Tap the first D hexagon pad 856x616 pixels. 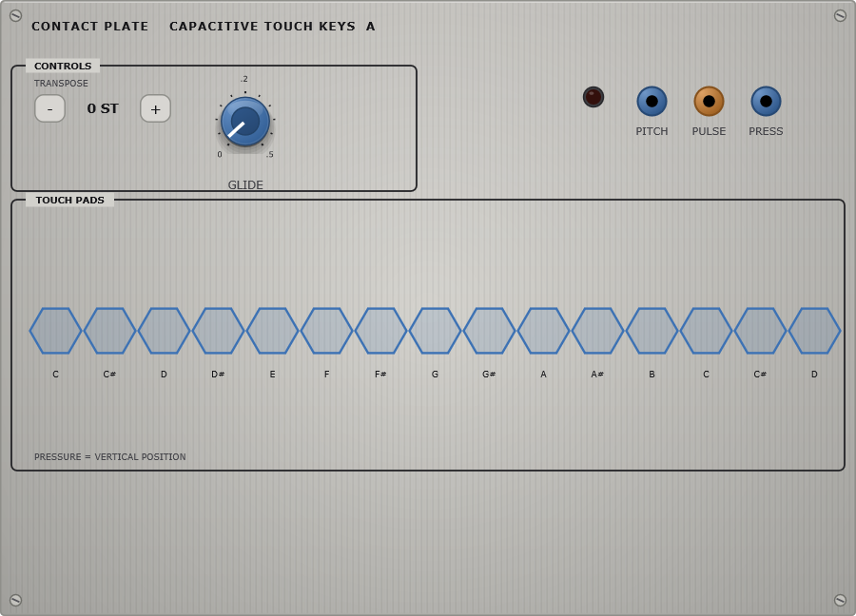(164, 331)
